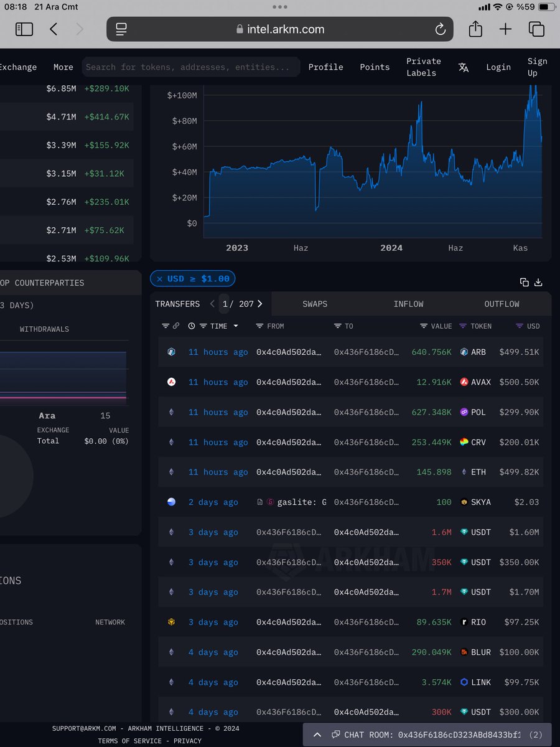Click the clock icon beside TIME
This screenshot has height=747, width=560.
coord(192,326)
